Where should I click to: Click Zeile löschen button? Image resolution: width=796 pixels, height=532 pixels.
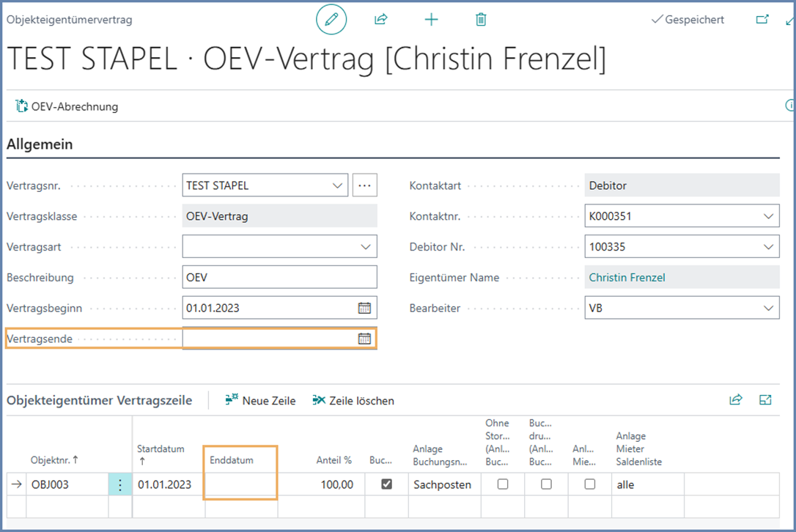point(353,400)
